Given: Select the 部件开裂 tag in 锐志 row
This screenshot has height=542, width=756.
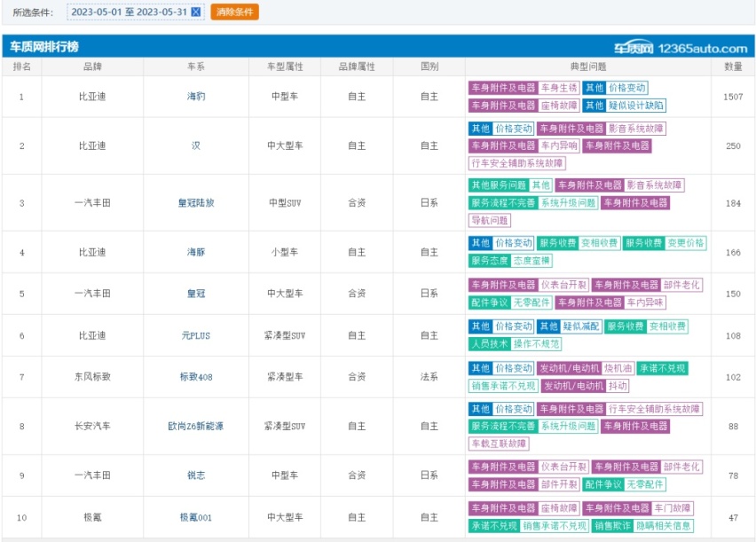Looking at the screenshot, I should pos(559,484).
